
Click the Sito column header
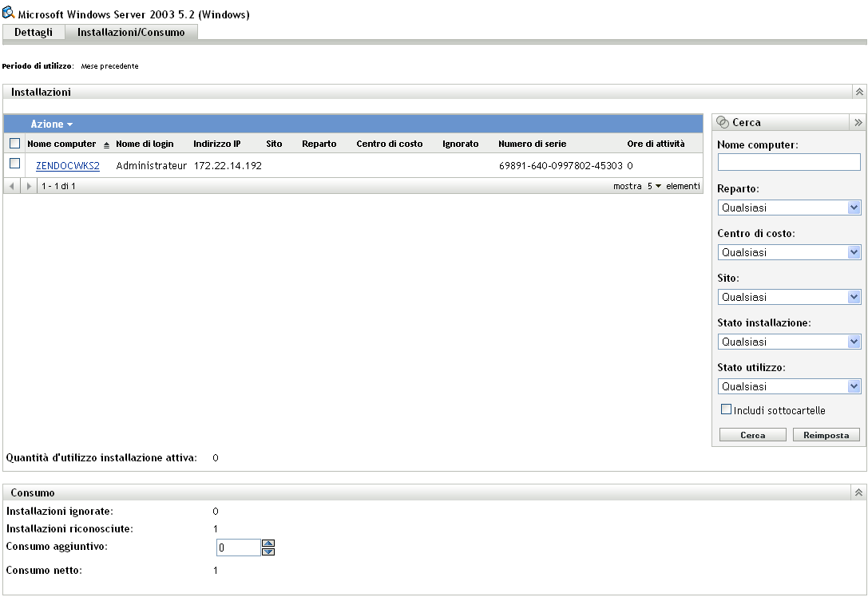(x=274, y=144)
